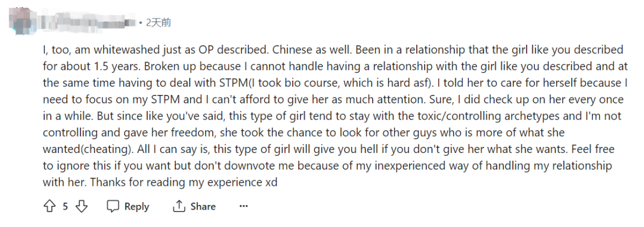Click the closing line "Thanks for reading my experience xd"
The height and width of the screenshot is (227, 644).
184,182
